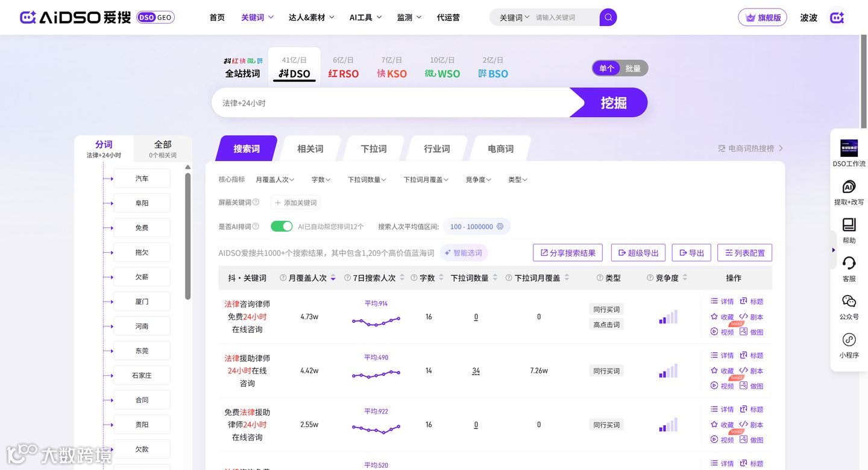Click the 添加关键词 button

[295, 203]
